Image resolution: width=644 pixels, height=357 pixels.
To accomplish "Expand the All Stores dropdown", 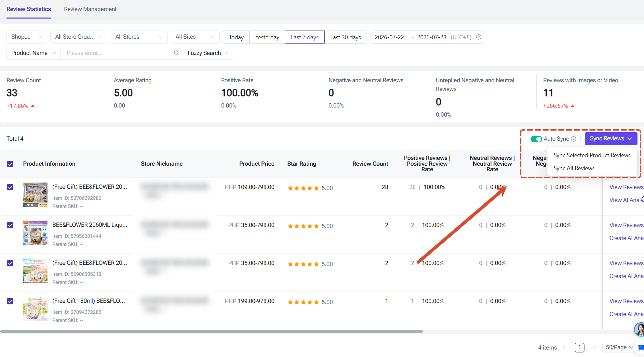I will pos(139,37).
